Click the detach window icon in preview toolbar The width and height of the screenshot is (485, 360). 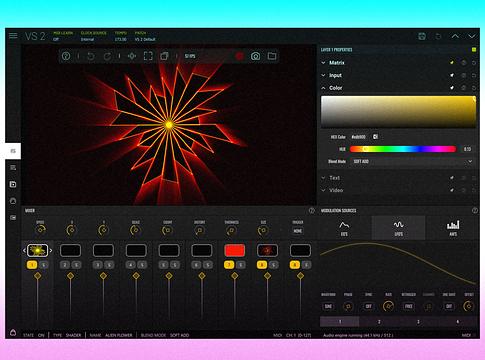pyautogui.click(x=164, y=56)
